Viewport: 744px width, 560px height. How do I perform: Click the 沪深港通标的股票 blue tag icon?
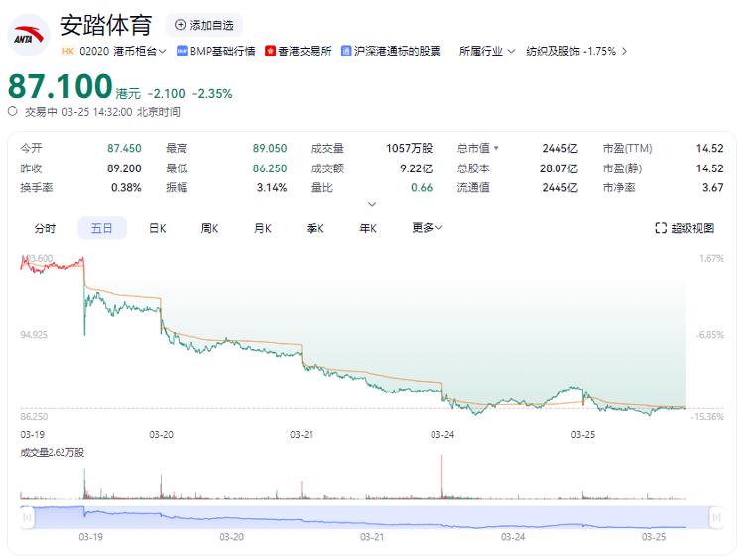coord(346,51)
